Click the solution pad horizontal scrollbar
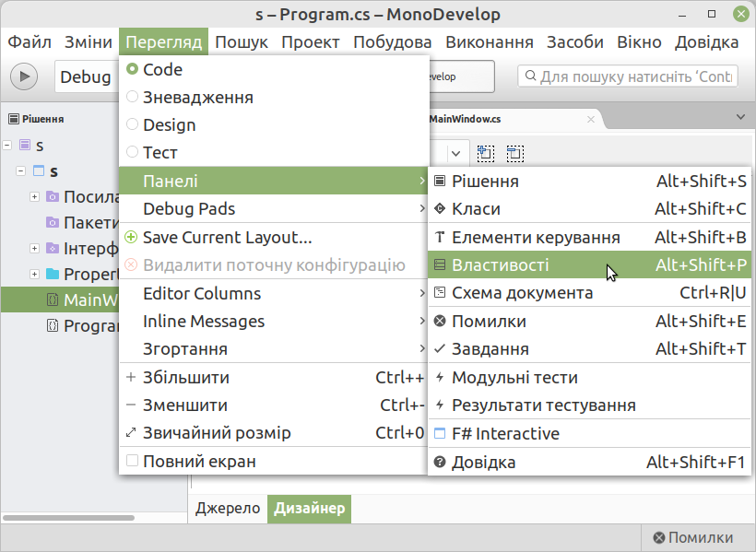 68,518
